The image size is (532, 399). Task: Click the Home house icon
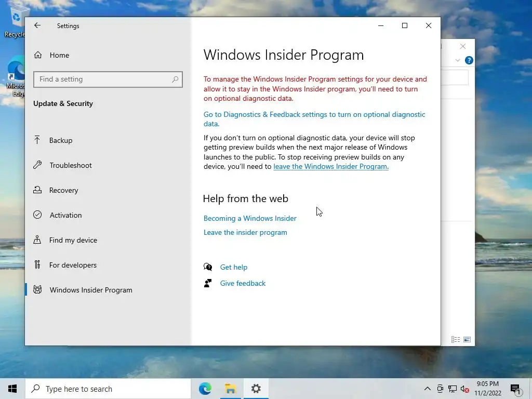pyautogui.click(x=37, y=55)
